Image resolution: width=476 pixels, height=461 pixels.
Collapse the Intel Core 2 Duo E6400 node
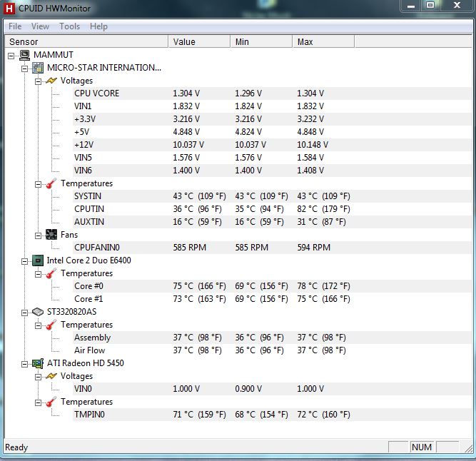24,261
